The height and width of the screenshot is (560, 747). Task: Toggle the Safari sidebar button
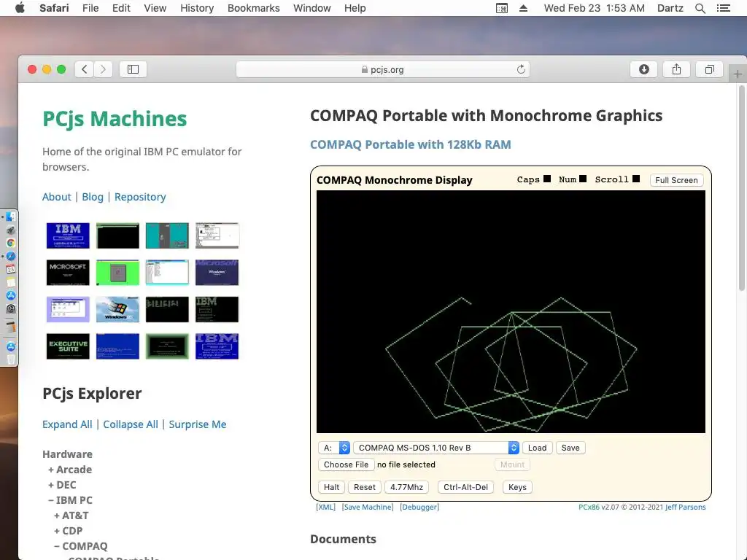133,69
